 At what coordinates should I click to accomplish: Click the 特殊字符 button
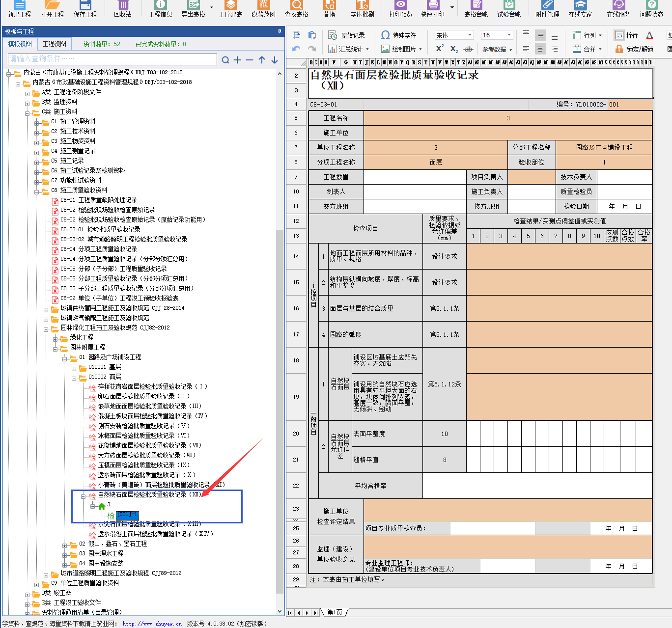399,35
